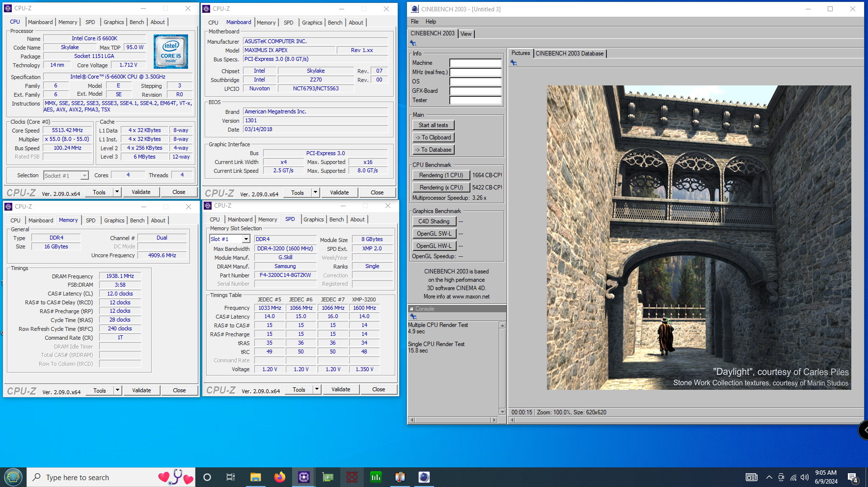Click console horizontal scrollbar right arrow
The height and width of the screenshot is (487, 868).
pos(494,420)
